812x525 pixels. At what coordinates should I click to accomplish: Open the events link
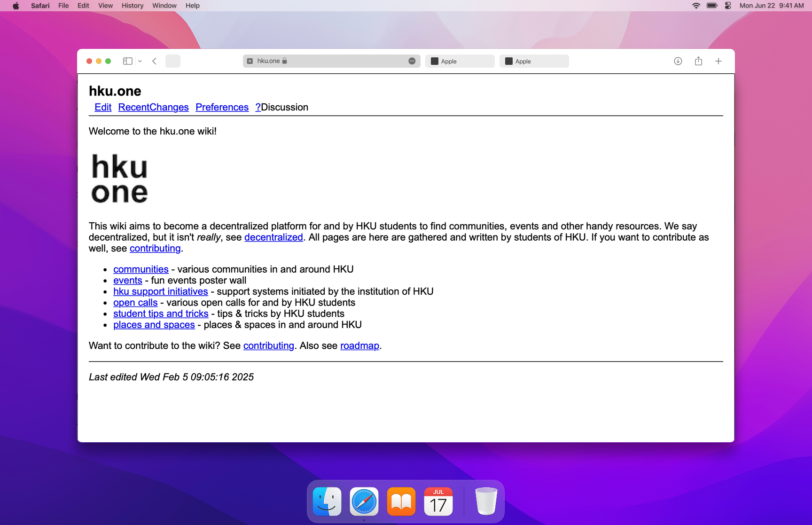pyautogui.click(x=128, y=281)
